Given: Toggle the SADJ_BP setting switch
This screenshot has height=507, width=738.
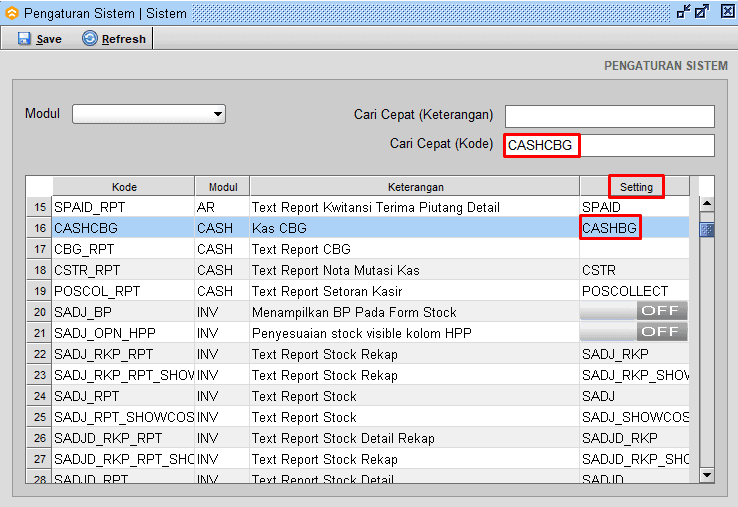Looking at the screenshot, I should (x=634, y=311).
